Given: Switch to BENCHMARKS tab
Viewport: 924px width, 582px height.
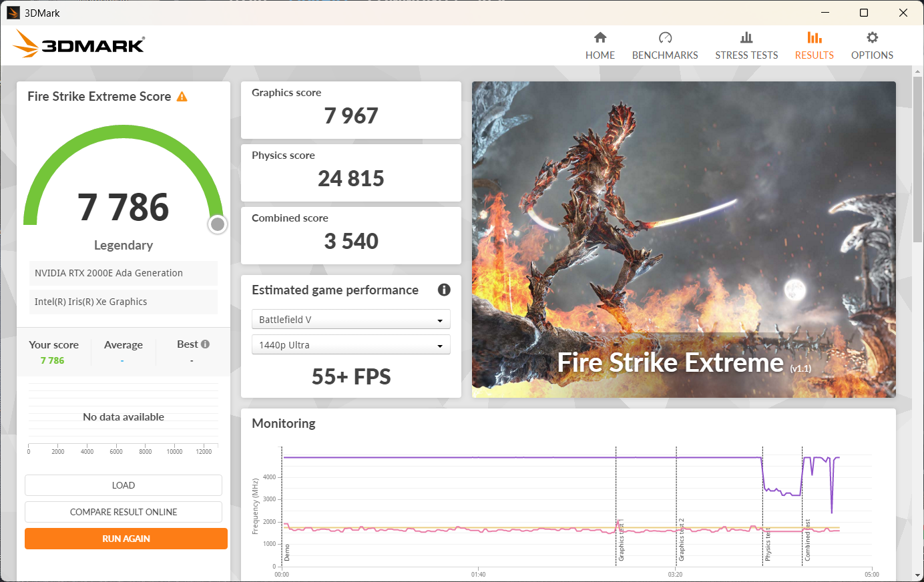Looking at the screenshot, I should (665, 46).
